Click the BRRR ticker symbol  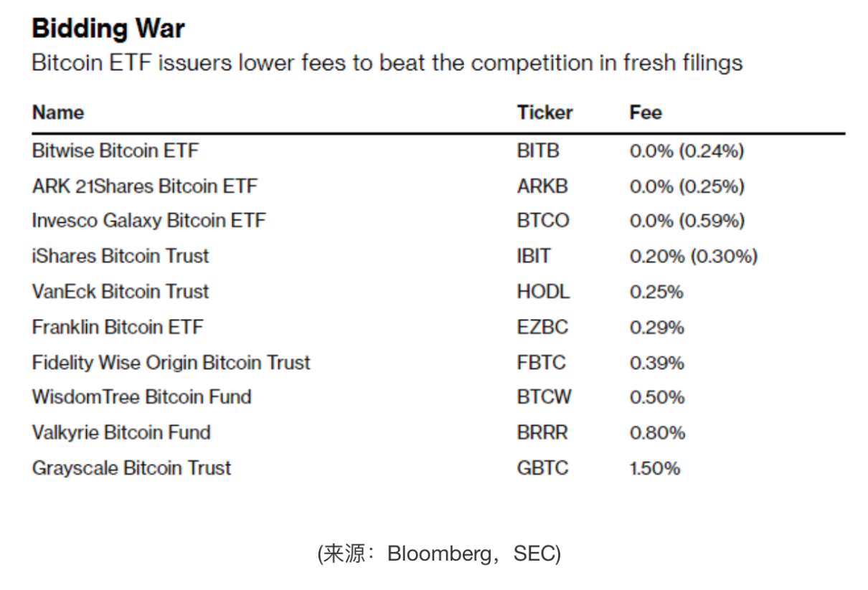point(542,433)
